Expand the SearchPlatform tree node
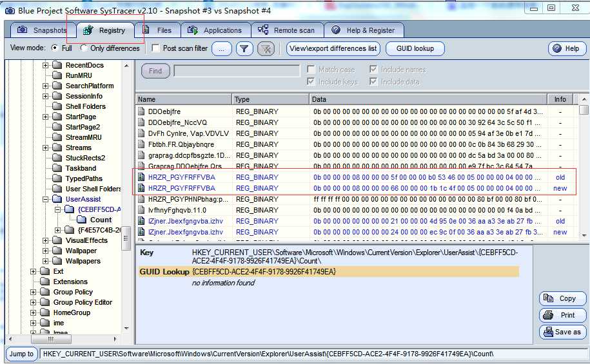The width and height of the screenshot is (590, 364). [46, 86]
